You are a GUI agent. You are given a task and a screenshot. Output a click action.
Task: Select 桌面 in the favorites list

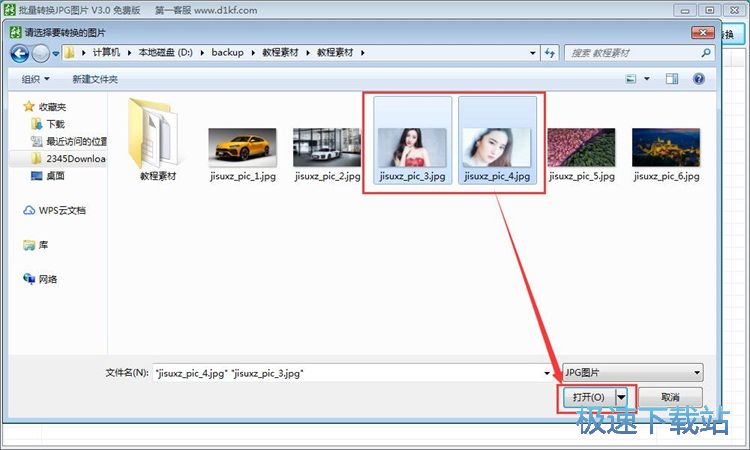55,175
